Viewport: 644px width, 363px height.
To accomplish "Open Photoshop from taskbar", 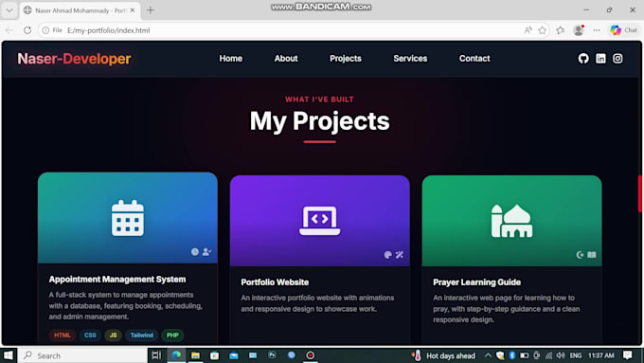I will pos(272,354).
